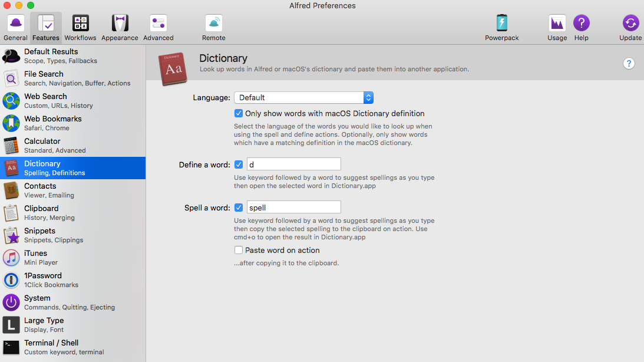Open Web Bookmarks settings
This screenshot has height=362, width=644.
(x=72, y=123)
